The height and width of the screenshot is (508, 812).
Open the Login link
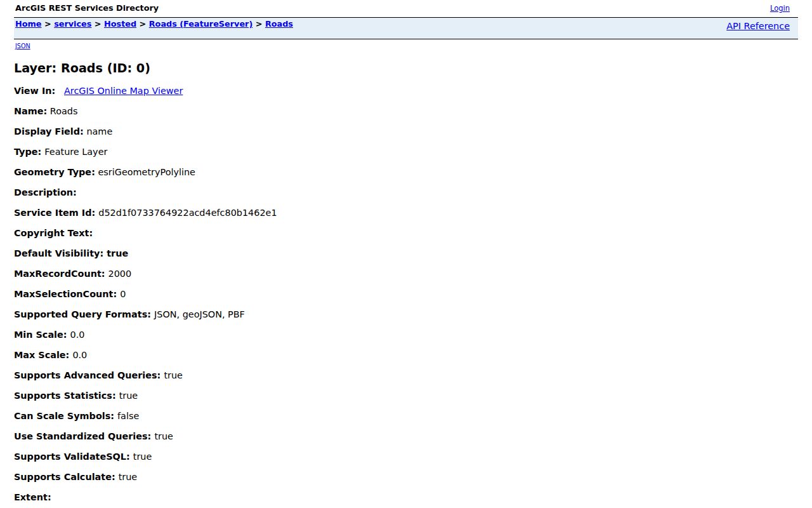pyautogui.click(x=780, y=8)
